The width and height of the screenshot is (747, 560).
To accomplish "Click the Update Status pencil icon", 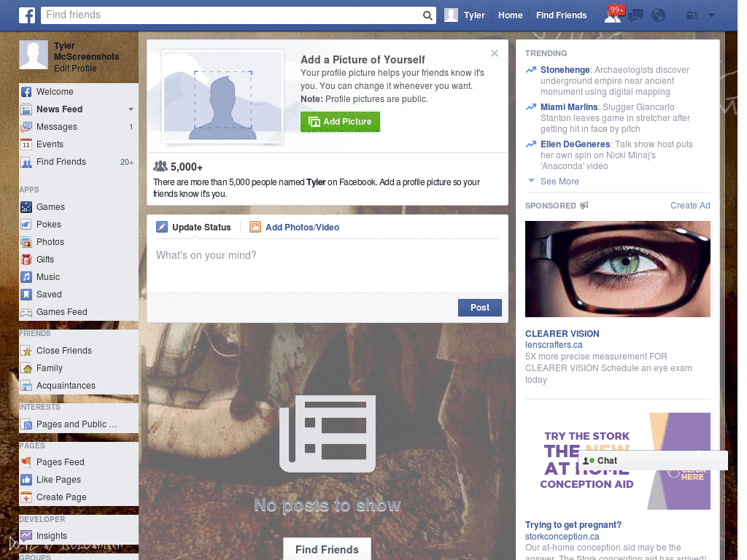I will [x=162, y=227].
